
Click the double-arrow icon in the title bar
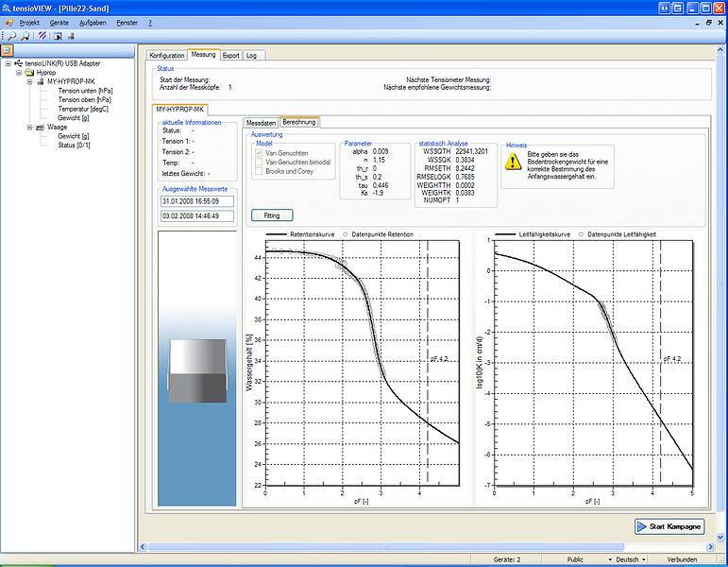(x=665, y=8)
